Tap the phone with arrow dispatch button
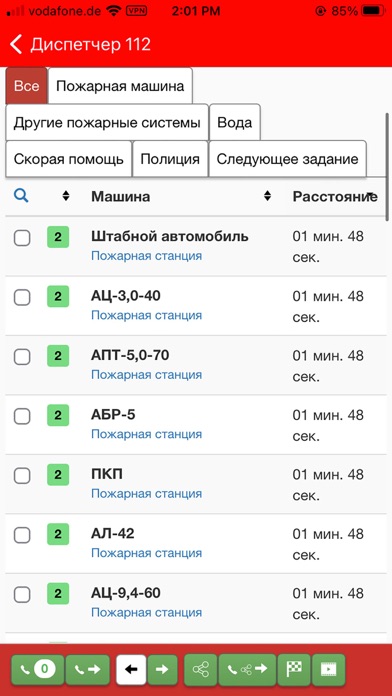 [87, 669]
